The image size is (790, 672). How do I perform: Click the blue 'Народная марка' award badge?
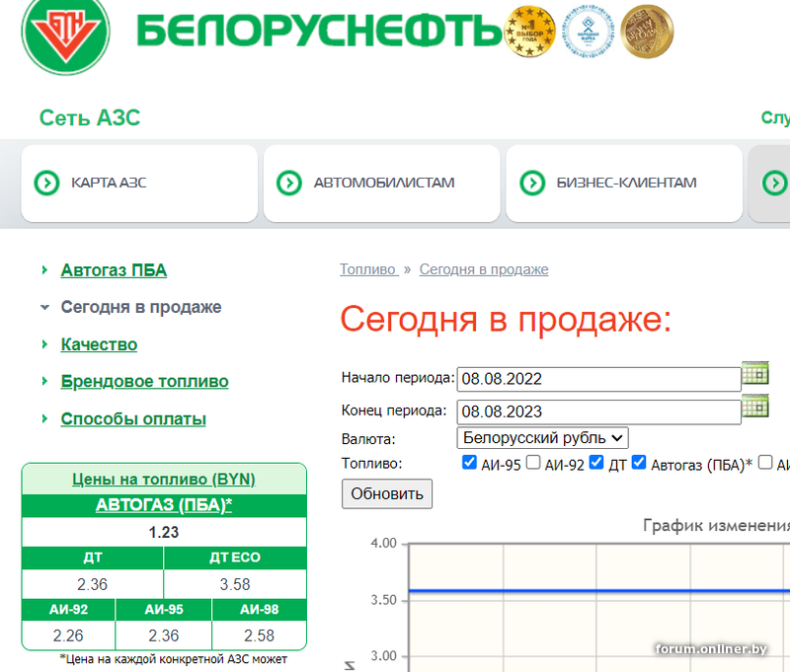coord(588,32)
